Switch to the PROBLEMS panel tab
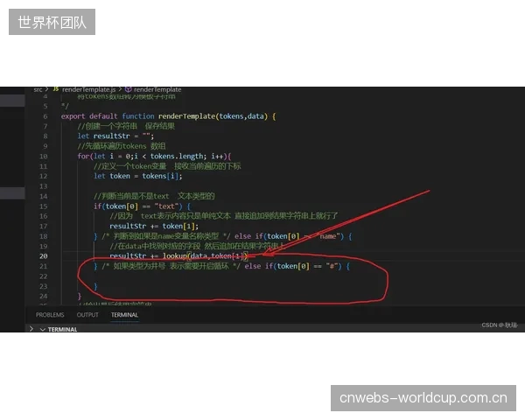 tap(50, 315)
